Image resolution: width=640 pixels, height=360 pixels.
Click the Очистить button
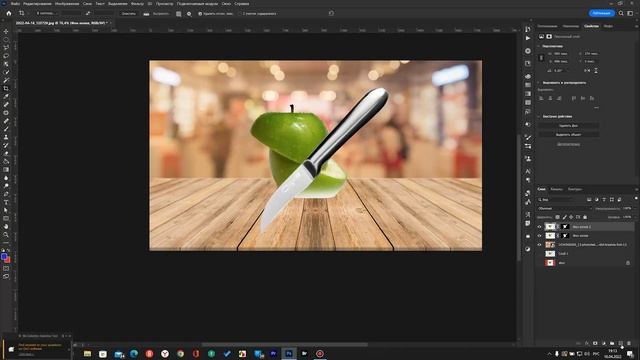click(x=129, y=13)
